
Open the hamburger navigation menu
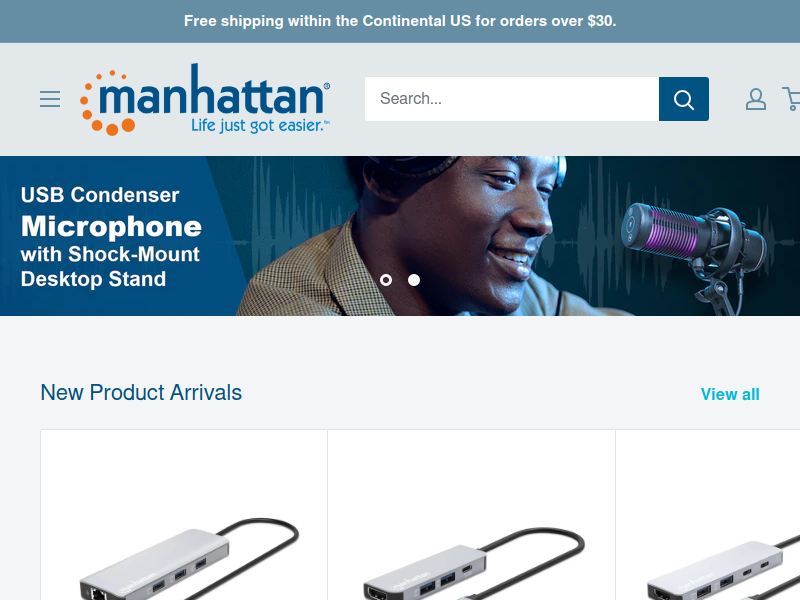[x=50, y=99]
